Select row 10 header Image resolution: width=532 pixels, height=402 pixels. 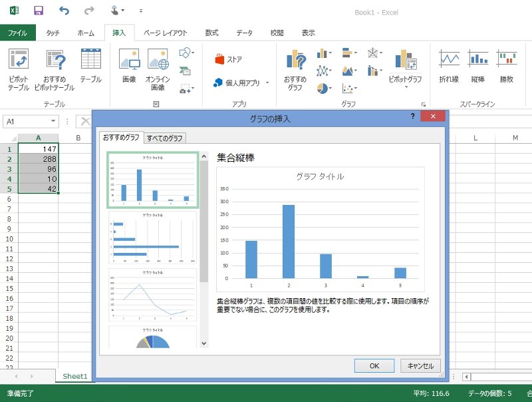coord(9,239)
